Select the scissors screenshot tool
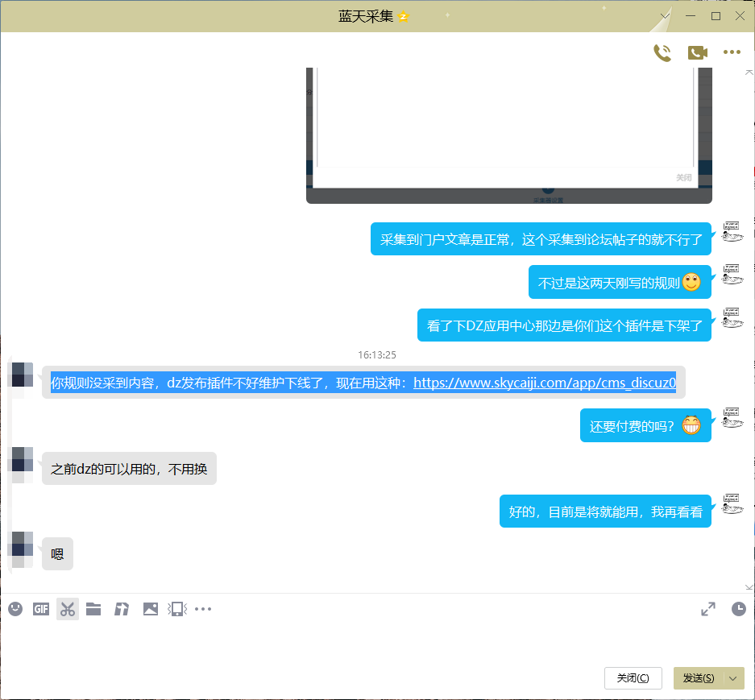Viewport: 755px width, 700px height. pos(68,609)
